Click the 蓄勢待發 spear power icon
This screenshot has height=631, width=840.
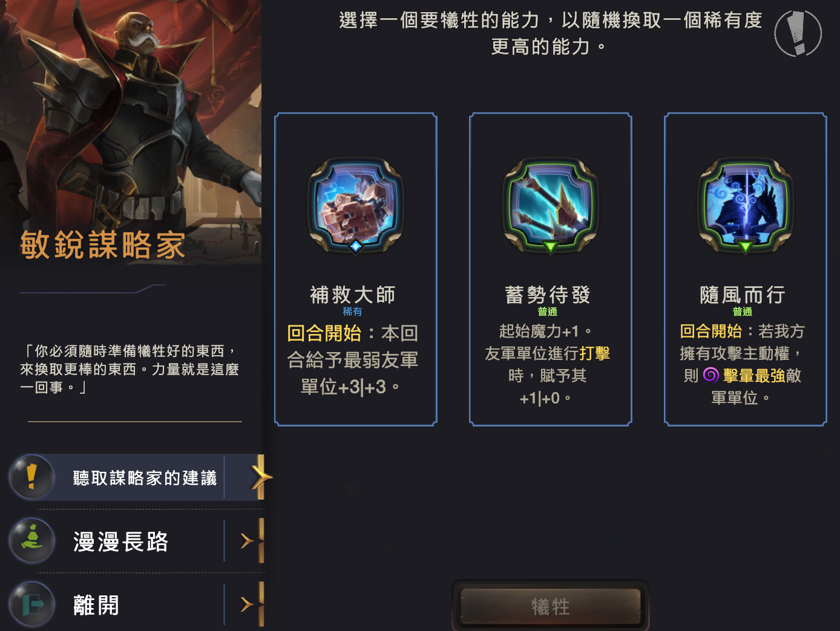tap(551, 204)
